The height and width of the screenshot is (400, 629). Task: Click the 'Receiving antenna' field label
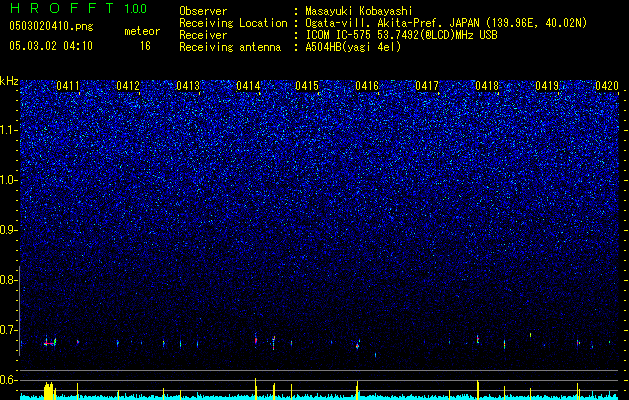230,47
